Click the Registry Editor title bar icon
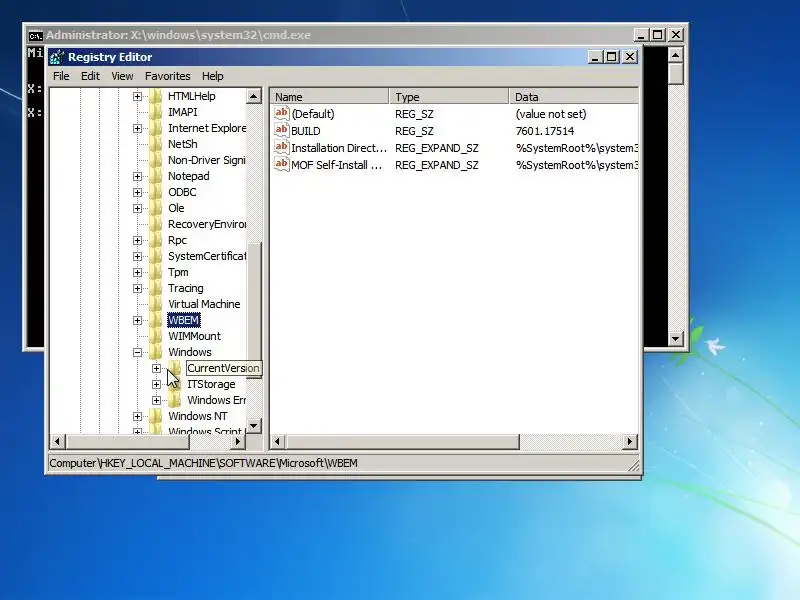The height and width of the screenshot is (600, 800). click(x=57, y=57)
